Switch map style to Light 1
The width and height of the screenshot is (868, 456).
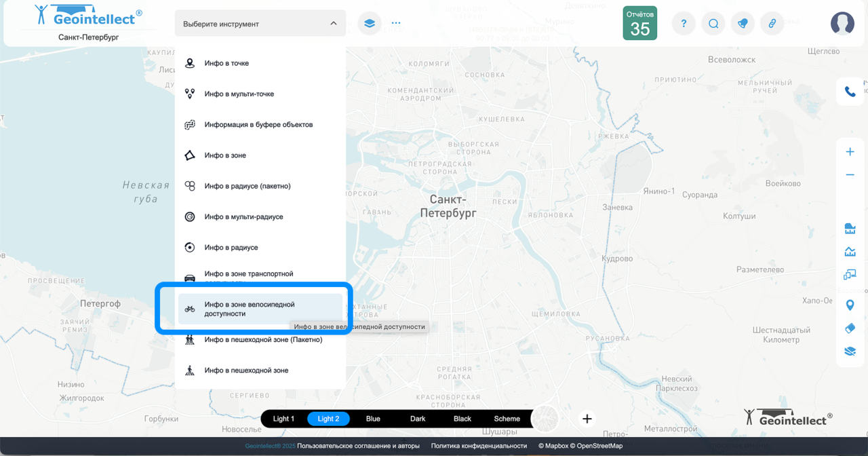pos(283,419)
